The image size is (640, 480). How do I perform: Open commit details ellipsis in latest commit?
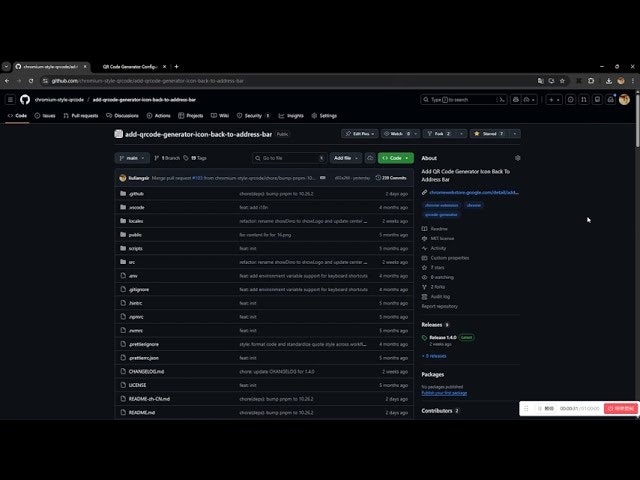pyautogui.click(x=323, y=178)
